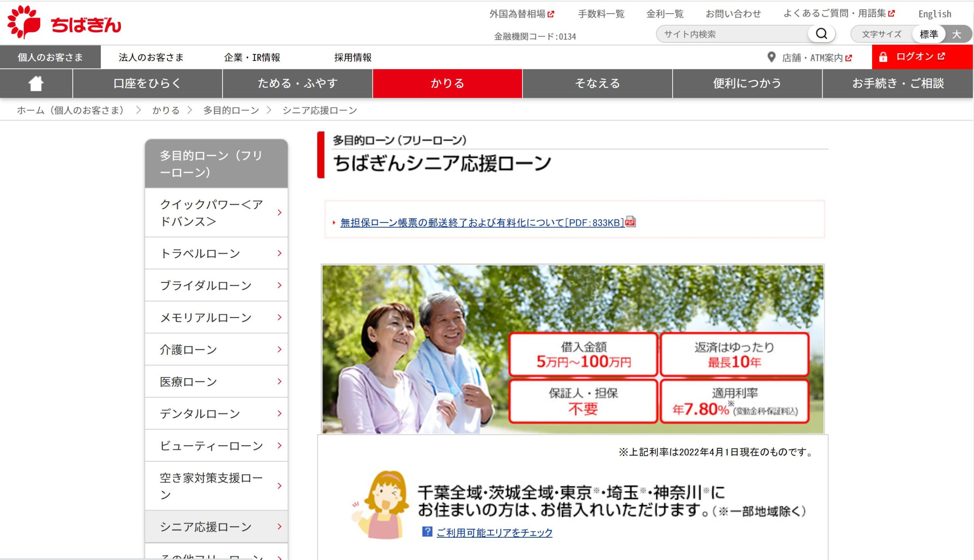This screenshot has width=974, height=560.
Task: Click the question mark icon by ご利用可能エリア
Action: 427,531
